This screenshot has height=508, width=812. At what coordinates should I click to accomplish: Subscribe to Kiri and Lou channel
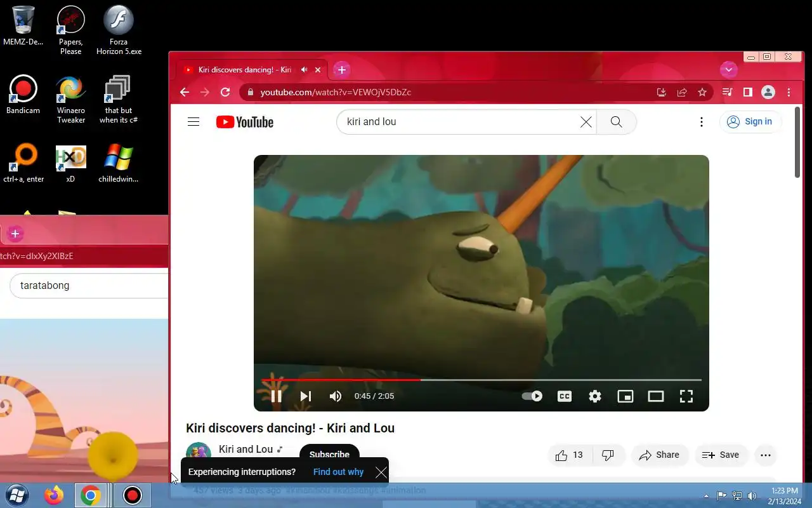329,454
